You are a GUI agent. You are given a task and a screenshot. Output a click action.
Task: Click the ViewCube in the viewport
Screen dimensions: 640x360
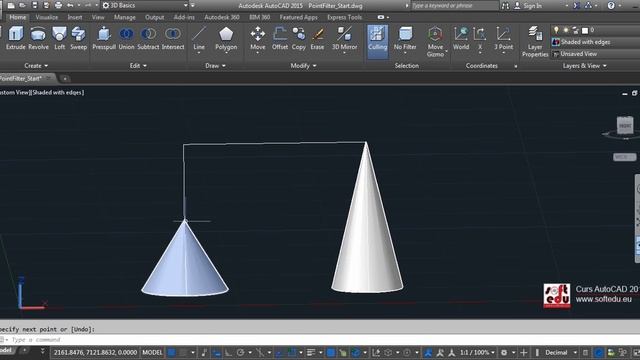pos(624,125)
